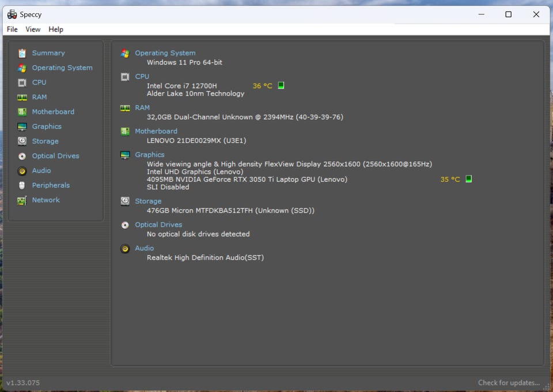The width and height of the screenshot is (553, 392).
Task: Click Realtek High Definition Audio(SST) text
Action: click(x=205, y=257)
